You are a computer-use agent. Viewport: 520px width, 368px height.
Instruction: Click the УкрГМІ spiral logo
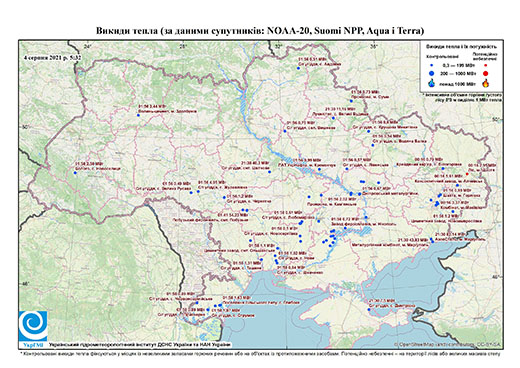coord(33,326)
